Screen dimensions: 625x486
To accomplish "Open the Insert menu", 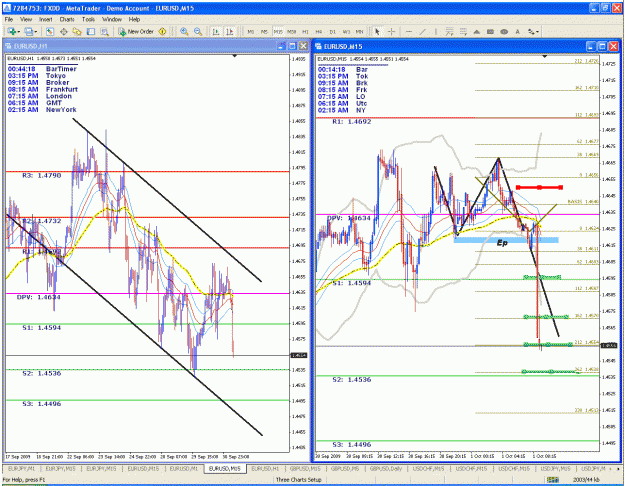I will click(46, 19).
